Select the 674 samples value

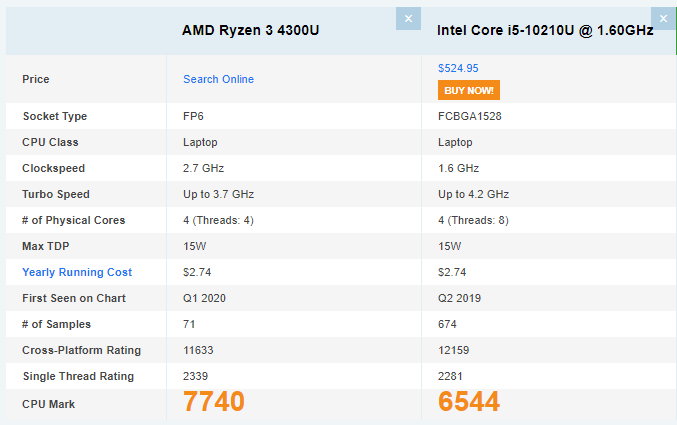pos(447,324)
